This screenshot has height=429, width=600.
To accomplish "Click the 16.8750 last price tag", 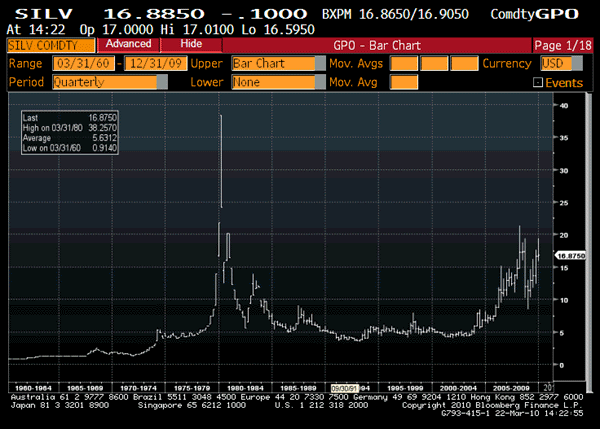I will tap(570, 256).
